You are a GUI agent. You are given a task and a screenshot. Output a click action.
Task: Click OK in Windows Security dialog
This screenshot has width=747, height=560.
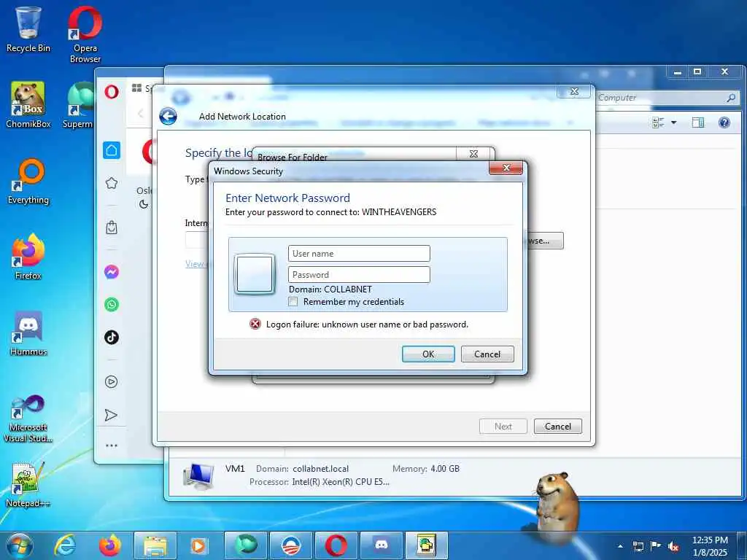click(428, 354)
